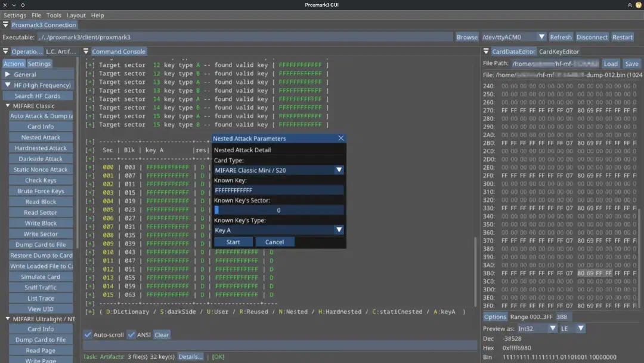Click Sniff Traffic

(x=41, y=287)
